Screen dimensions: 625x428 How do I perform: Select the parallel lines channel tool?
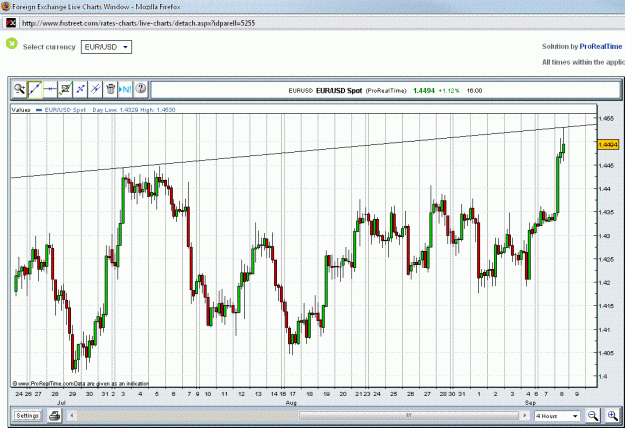(x=95, y=89)
